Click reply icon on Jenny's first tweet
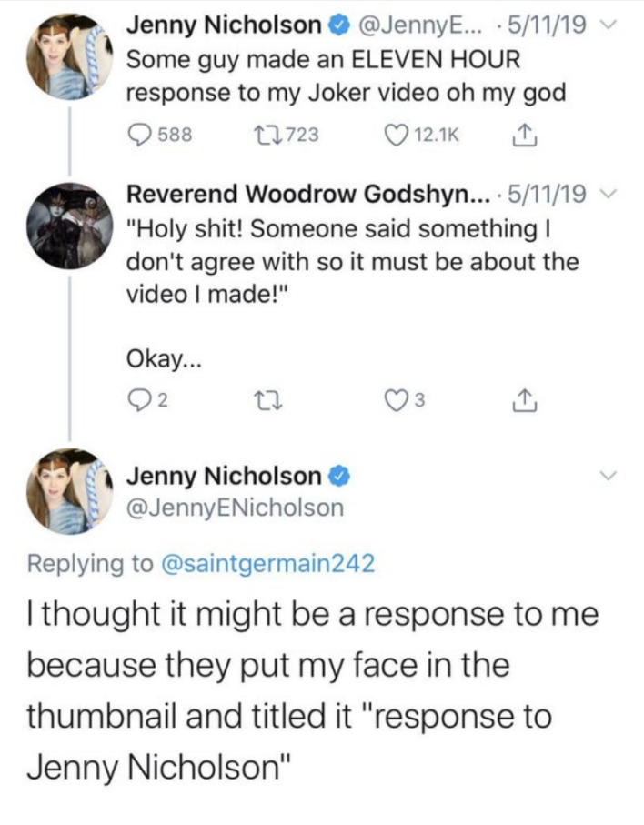 click(x=139, y=136)
